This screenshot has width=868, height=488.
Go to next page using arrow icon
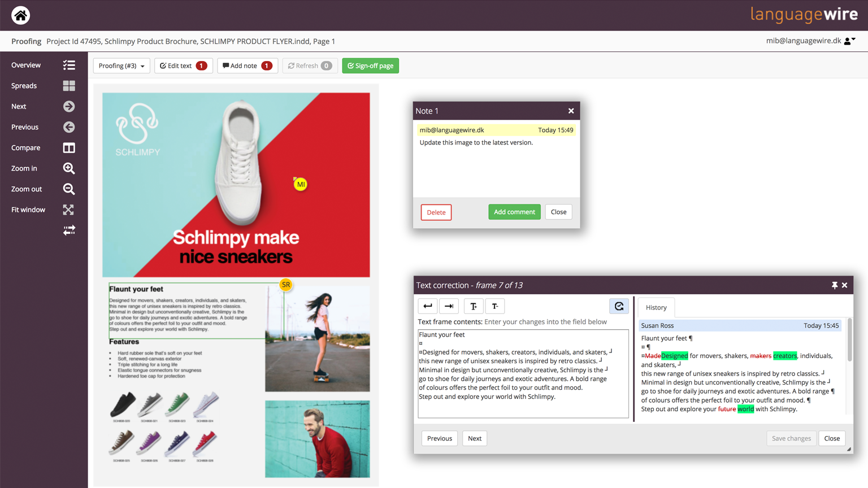pos(69,107)
